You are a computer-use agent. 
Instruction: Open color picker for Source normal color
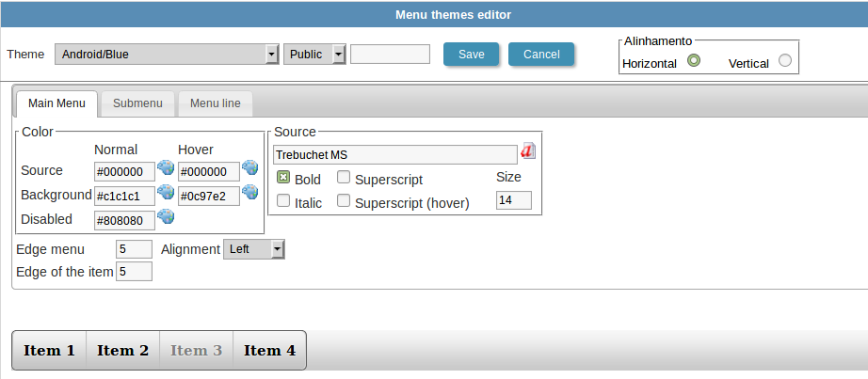(x=166, y=167)
